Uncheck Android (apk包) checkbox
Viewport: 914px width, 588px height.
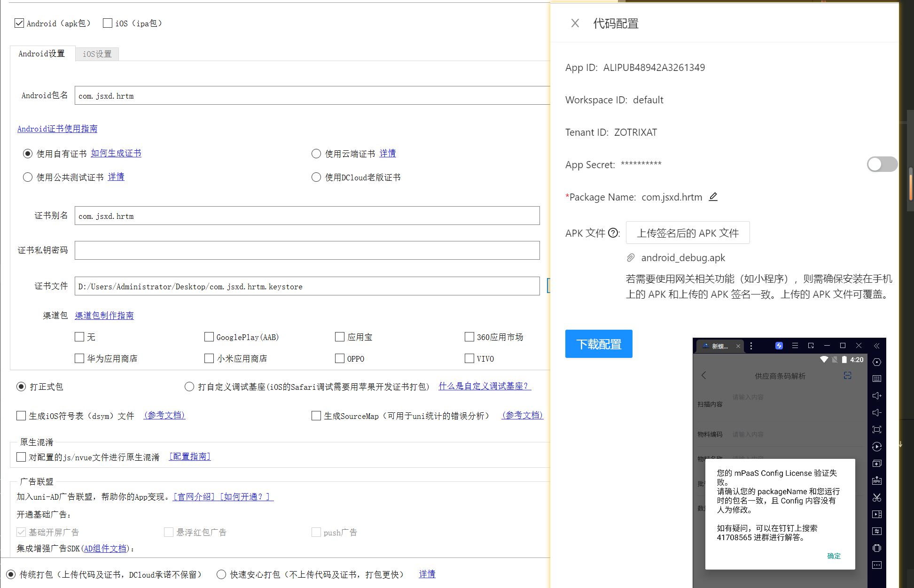(x=19, y=23)
